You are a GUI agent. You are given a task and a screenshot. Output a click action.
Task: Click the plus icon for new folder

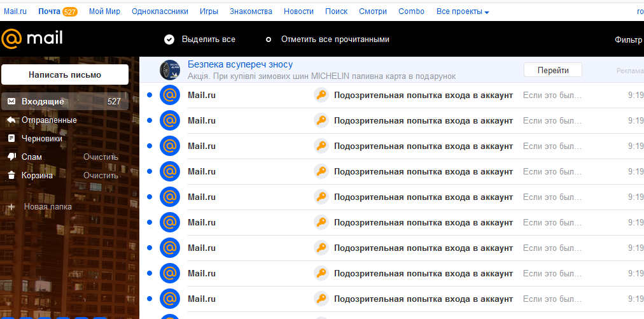(11, 207)
